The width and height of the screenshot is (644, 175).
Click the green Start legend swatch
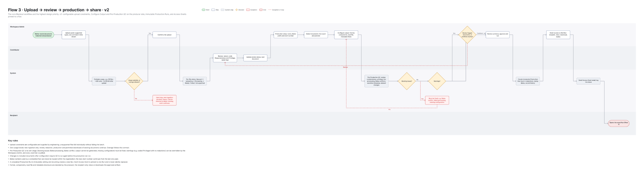click(x=204, y=10)
